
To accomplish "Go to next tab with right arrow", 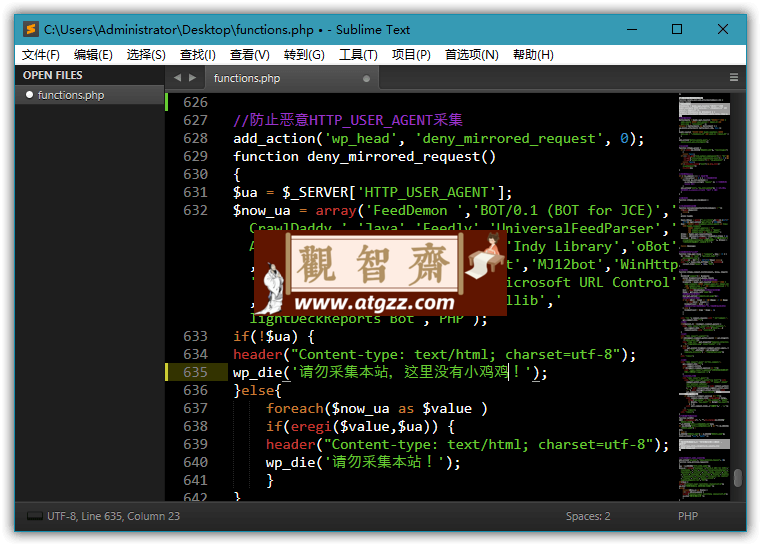I will click(x=193, y=78).
